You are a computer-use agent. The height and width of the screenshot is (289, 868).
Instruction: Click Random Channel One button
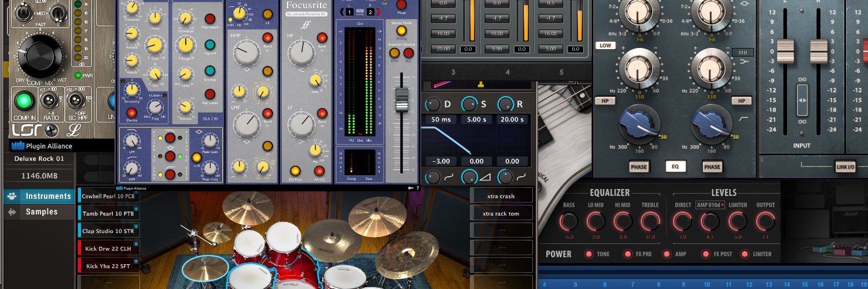[x=395, y=53]
